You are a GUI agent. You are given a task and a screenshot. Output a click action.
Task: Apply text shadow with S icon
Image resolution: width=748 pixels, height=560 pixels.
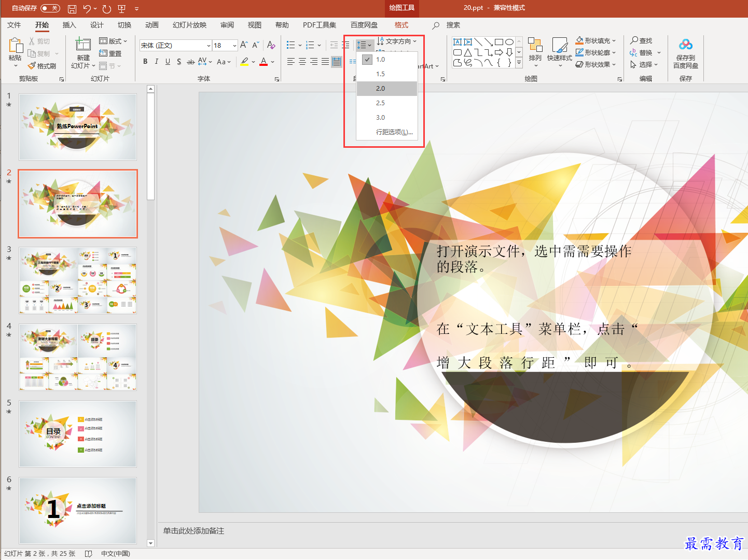tap(179, 62)
